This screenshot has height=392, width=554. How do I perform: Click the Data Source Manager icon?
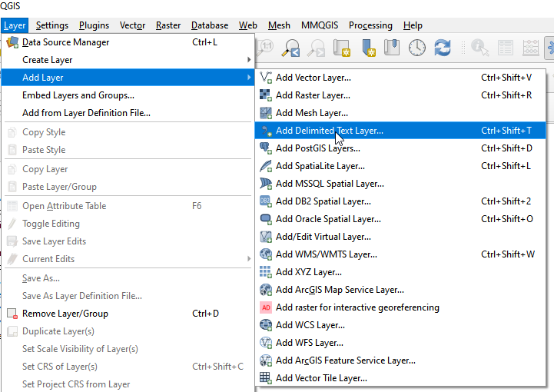[12, 42]
